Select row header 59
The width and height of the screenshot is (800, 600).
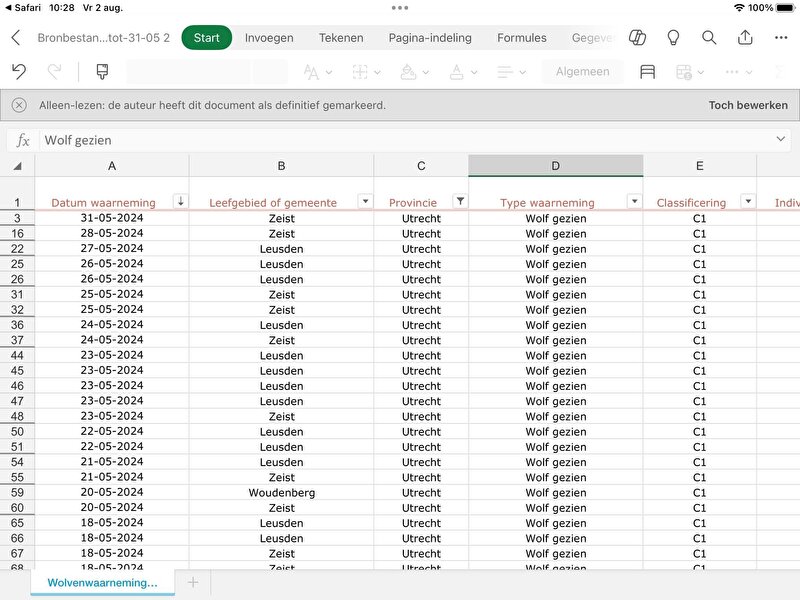(17, 493)
